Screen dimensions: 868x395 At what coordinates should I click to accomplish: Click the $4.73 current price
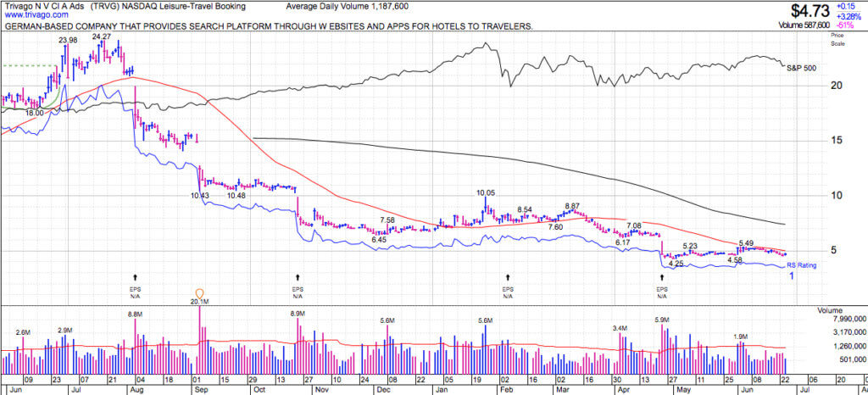click(x=810, y=10)
